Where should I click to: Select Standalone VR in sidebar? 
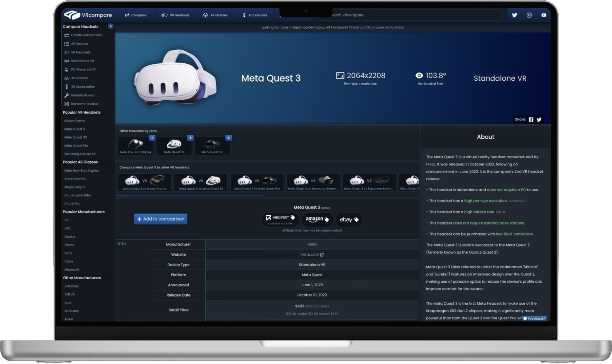coord(79,61)
